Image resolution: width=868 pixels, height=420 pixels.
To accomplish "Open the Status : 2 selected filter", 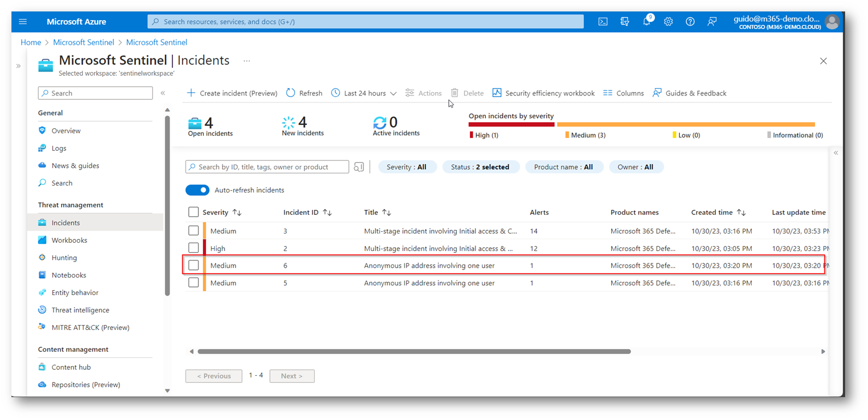I will pyautogui.click(x=480, y=167).
